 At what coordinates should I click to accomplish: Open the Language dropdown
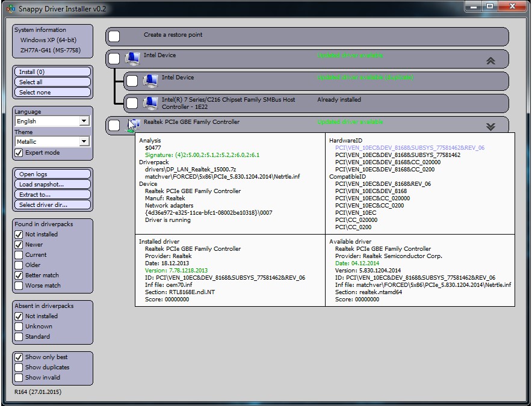pyautogui.click(x=83, y=121)
